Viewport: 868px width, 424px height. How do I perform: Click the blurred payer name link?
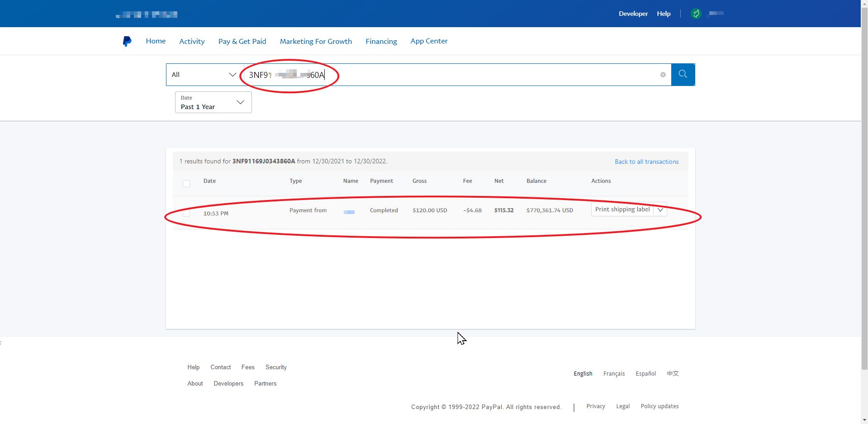349,212
